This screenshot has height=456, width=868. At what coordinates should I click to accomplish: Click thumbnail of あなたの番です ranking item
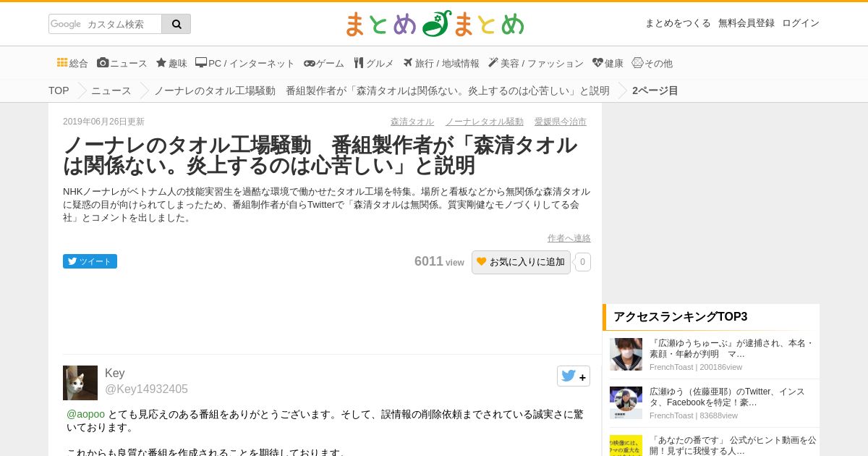(x=626, y=445)
